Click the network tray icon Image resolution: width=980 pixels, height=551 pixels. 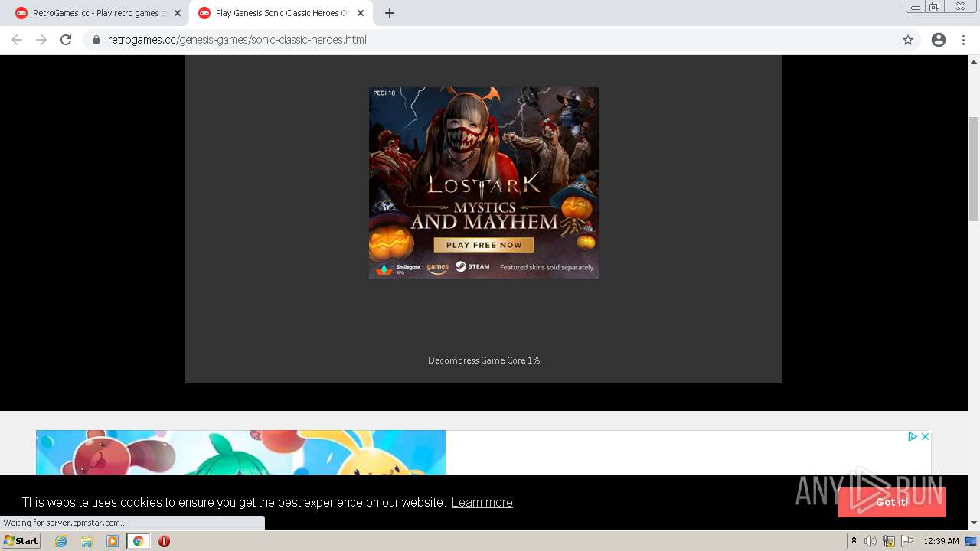(x=889, y=541)
